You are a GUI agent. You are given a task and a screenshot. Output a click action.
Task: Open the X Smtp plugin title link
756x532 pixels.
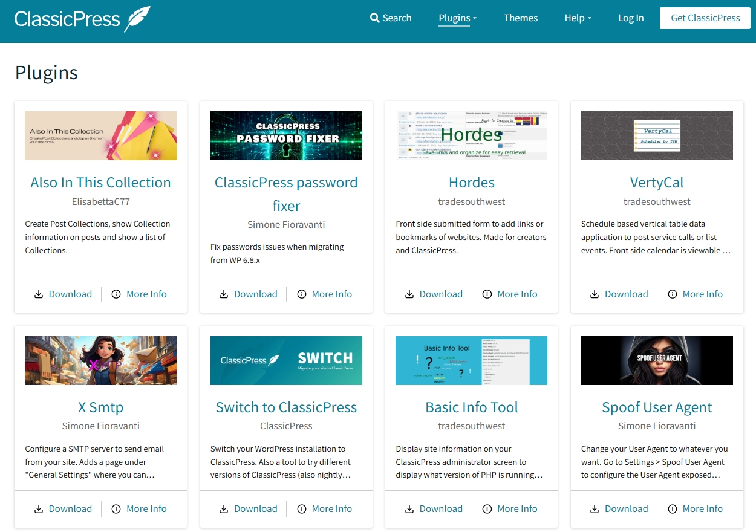(x=100, y=407)
